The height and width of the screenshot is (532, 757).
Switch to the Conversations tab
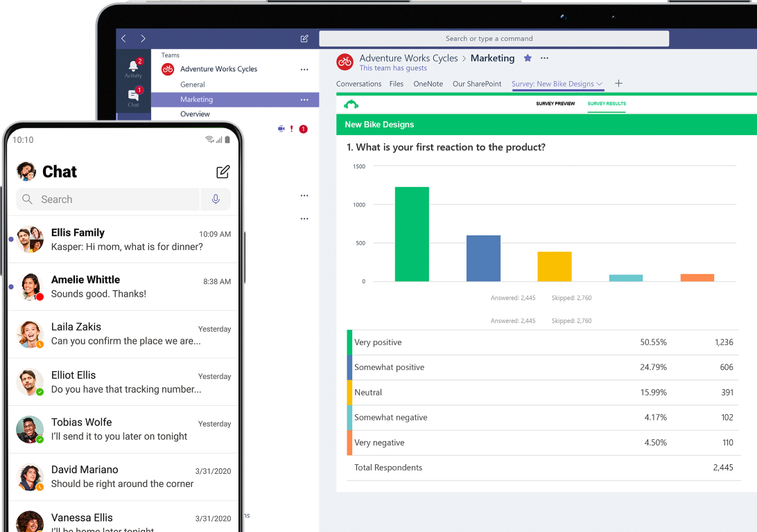(x=358, y=83)
